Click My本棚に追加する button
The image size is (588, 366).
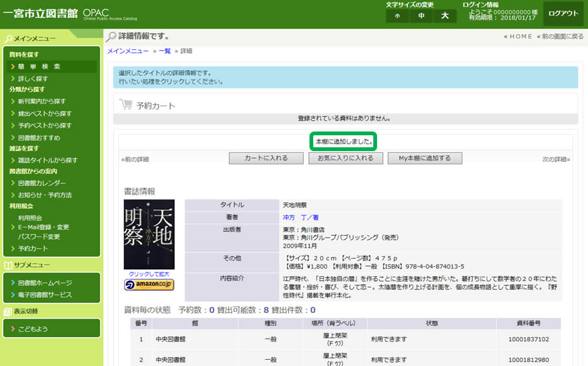(x=425, y=158)
